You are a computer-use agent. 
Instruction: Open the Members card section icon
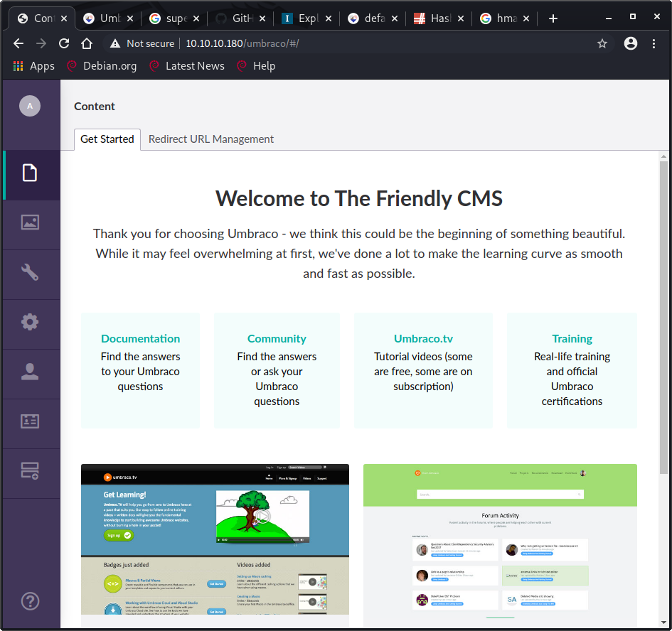(x=30, y=421)
